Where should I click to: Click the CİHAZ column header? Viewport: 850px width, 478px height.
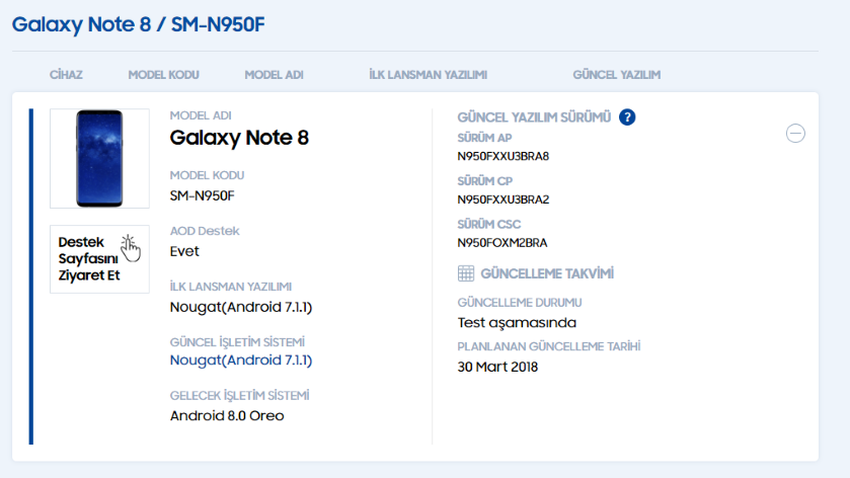(x=66, y=75)
